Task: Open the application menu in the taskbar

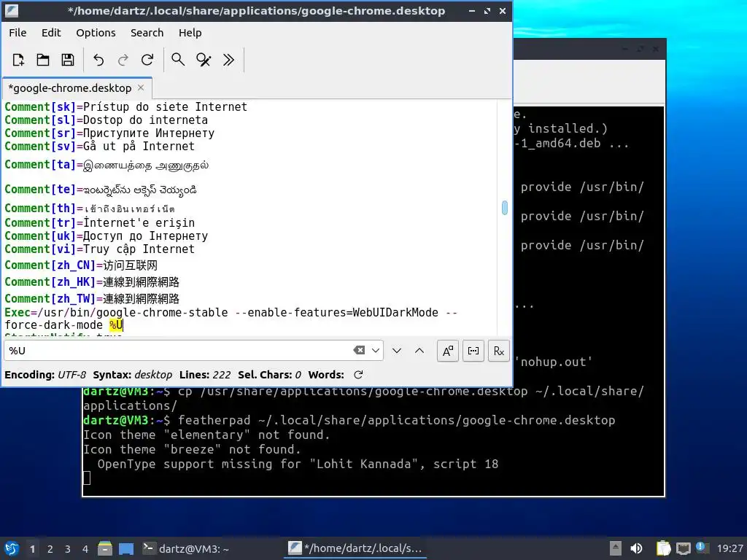Action: point(12,548)
